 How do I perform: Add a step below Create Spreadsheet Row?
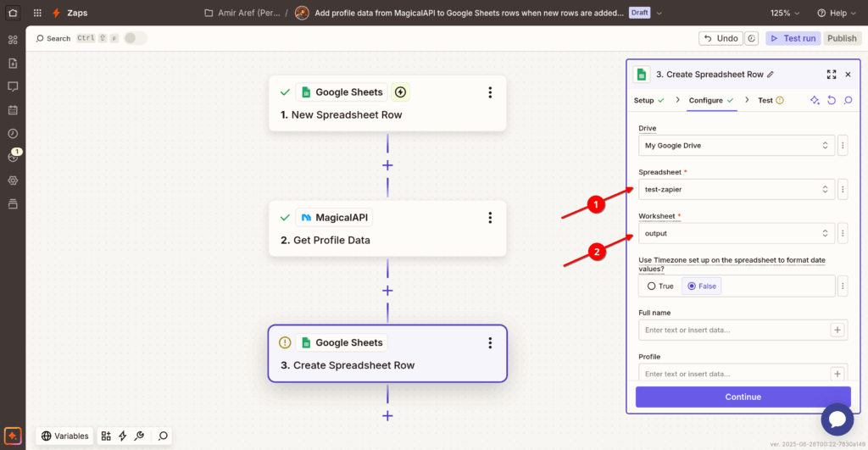click(x=387, y=416)
